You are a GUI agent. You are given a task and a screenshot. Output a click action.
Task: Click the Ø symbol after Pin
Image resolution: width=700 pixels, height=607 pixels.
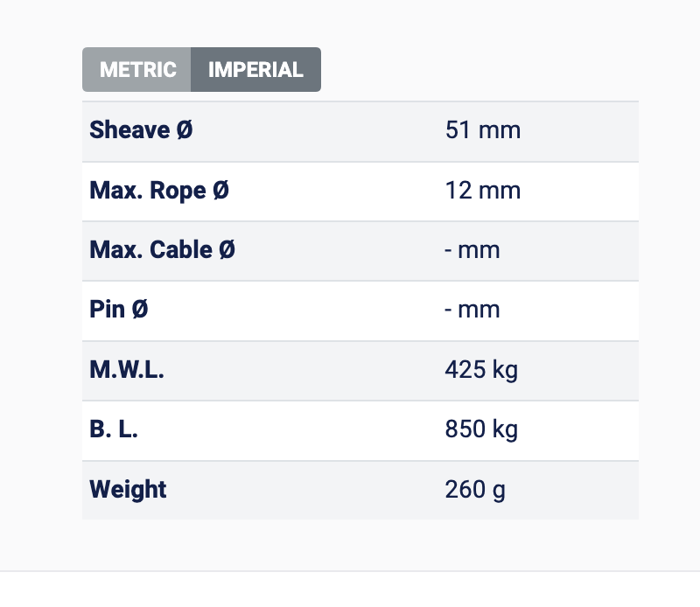[140, 310]
